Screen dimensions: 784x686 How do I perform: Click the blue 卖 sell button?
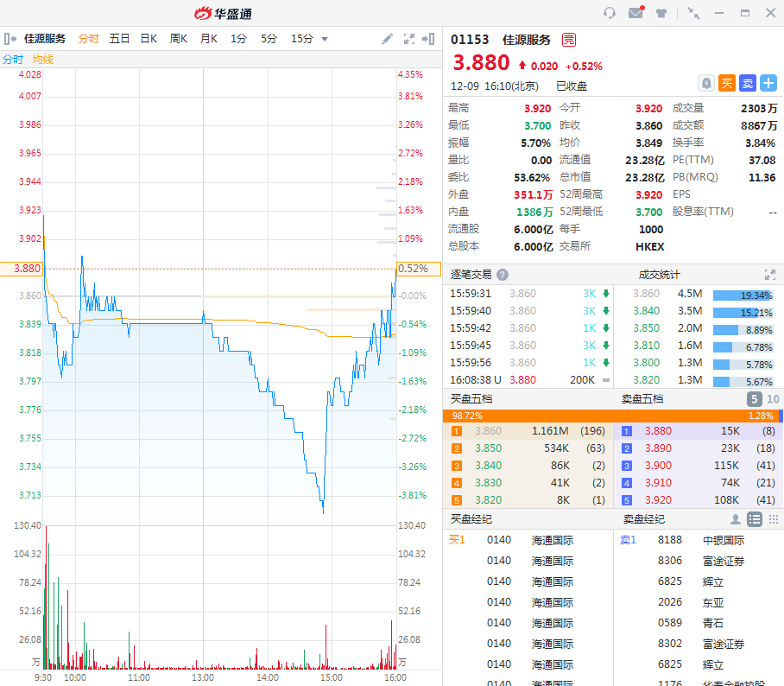[x=748, y=83]
